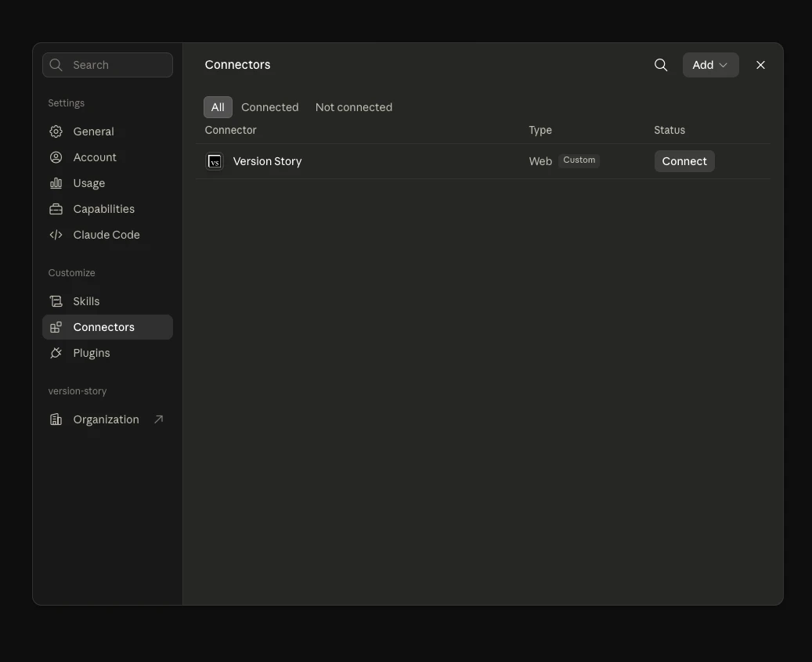Click the Skills scroll icon
The width and height of the screenshot is (812, 662).
(x=56, y=301)
